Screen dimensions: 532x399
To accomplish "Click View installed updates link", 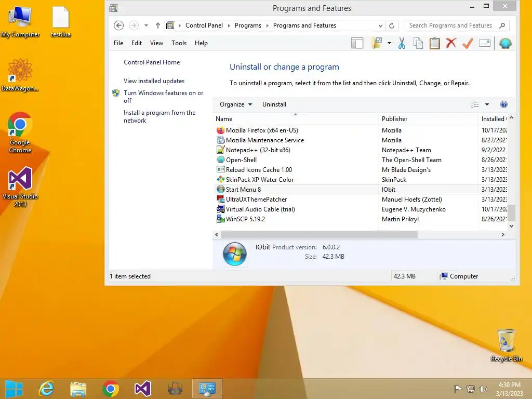I will point(154,81).
